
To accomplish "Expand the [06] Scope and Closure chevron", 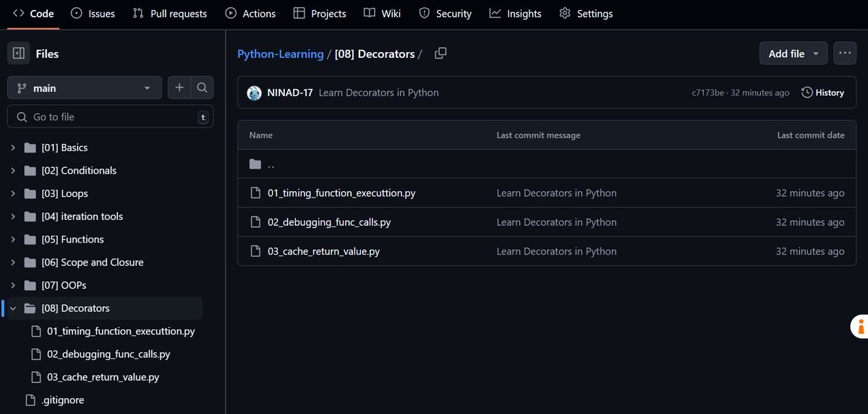I will click(13, 263).
